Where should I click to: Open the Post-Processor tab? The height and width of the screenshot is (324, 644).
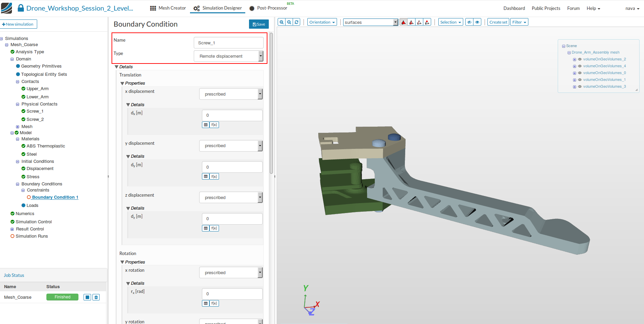pyautogui.click(x=268, y=8)
